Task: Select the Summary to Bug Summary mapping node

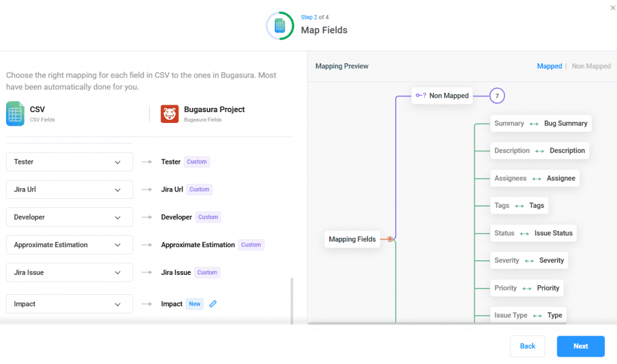Action: 540,124
